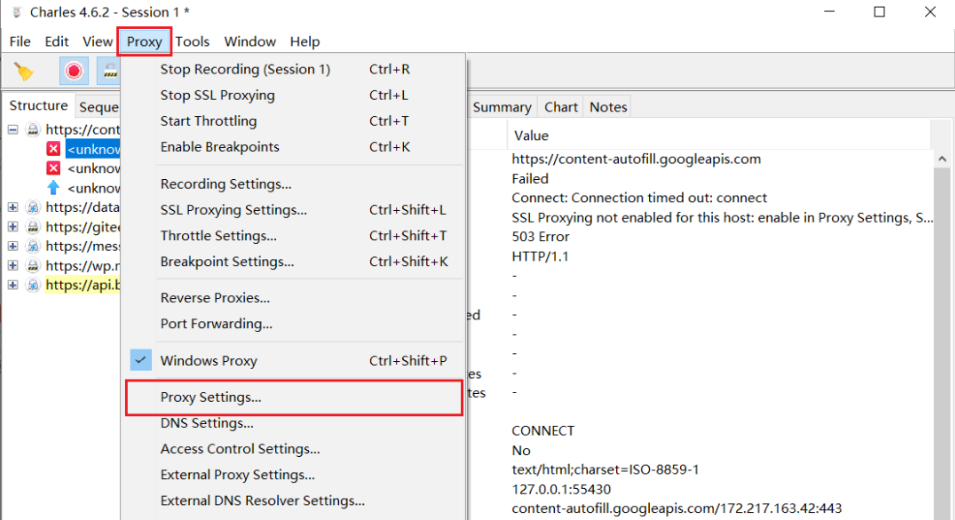Open the Window menu
The height and width of the screenshot is (520, 955).
pos(250,41)
